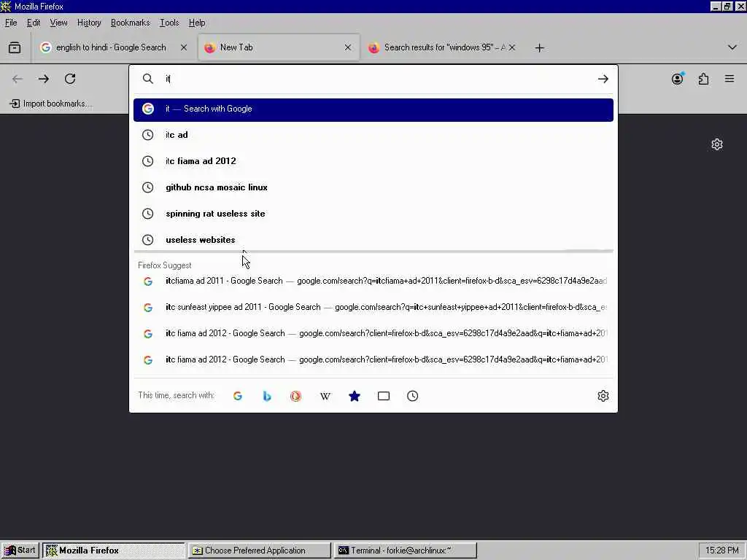747x560 pixels.
Task: Open new tab page settings gear
Action: pyautogui.click(x=717, y=144)
